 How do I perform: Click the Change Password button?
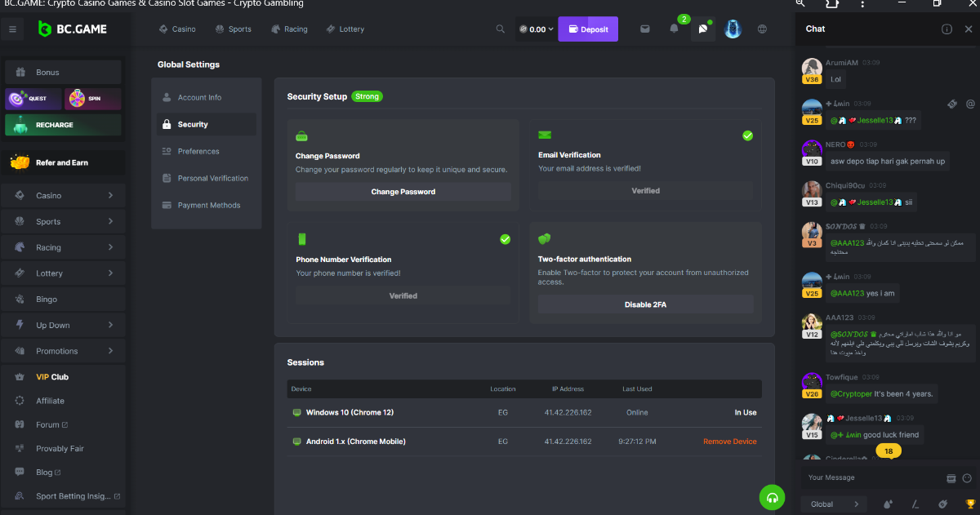pyautogui.click(x=403, y=192)
